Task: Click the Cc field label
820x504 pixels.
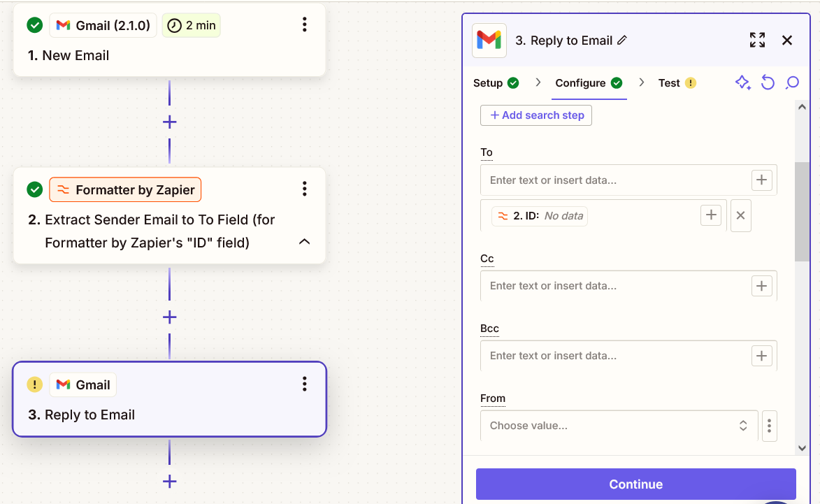Action: pos(487,259)
